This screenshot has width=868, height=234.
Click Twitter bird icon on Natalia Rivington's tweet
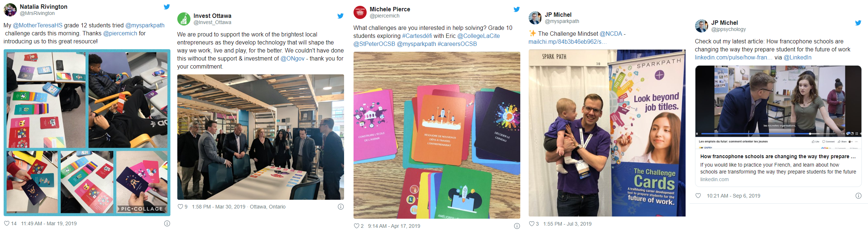point(167,7)
